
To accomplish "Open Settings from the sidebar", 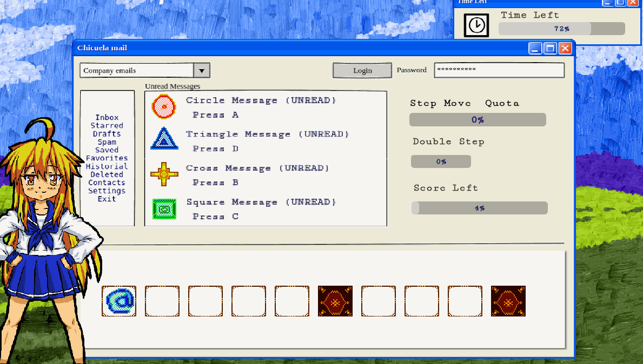I will click(107, 191).
